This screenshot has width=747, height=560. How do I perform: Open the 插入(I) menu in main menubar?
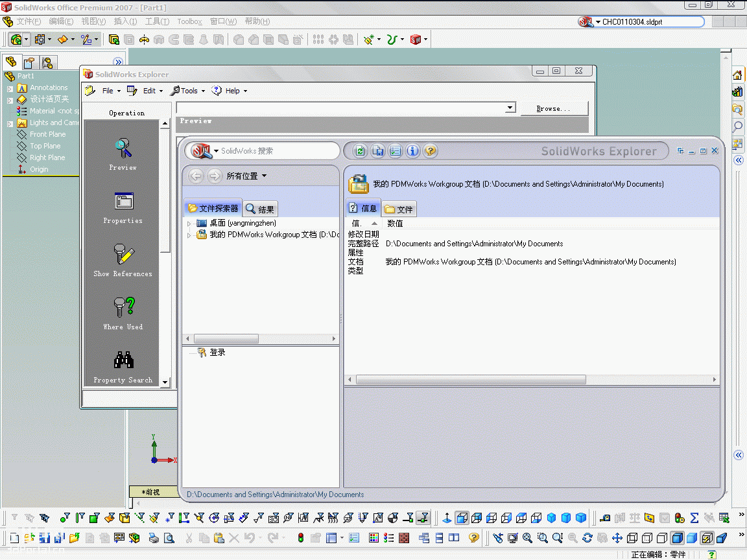point(125,21)
